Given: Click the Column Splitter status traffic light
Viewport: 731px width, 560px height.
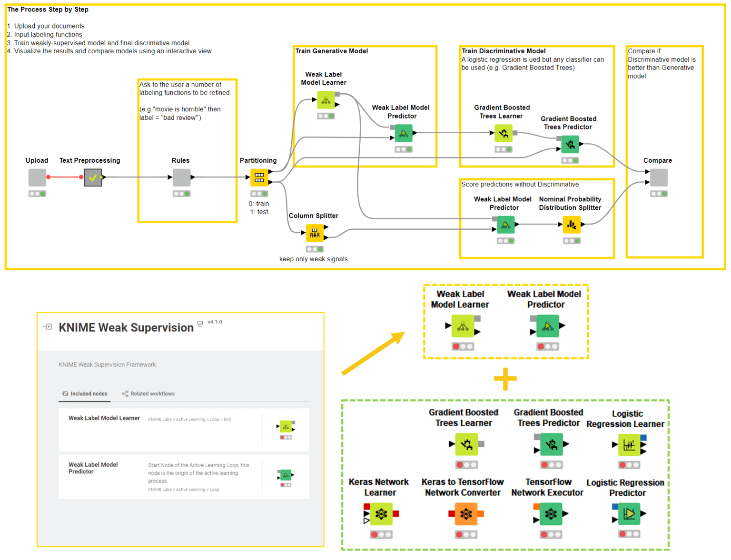Looking at the screenshot, I should [x=315, y=249].
